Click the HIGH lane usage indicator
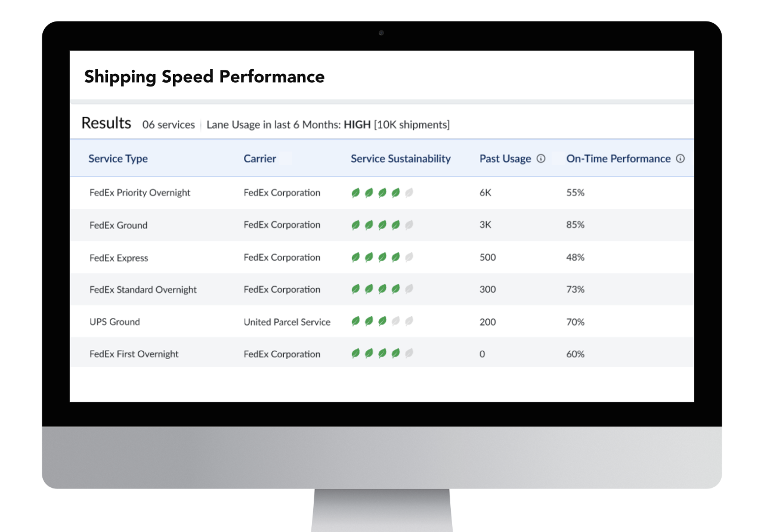Viewport: 764px width, 532px height. pyautogui.click(x=357, y=125)
